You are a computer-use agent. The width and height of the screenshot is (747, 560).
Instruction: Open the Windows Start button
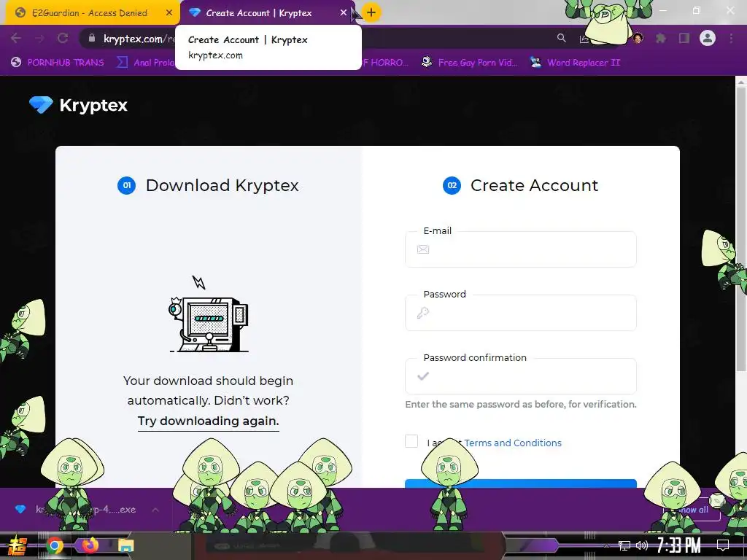coord(17,545)
